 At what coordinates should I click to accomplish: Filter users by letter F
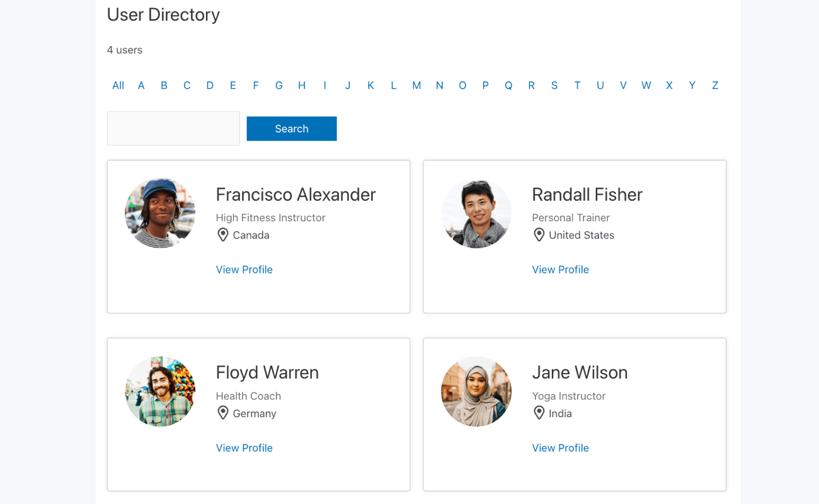(x=256, y=86)
